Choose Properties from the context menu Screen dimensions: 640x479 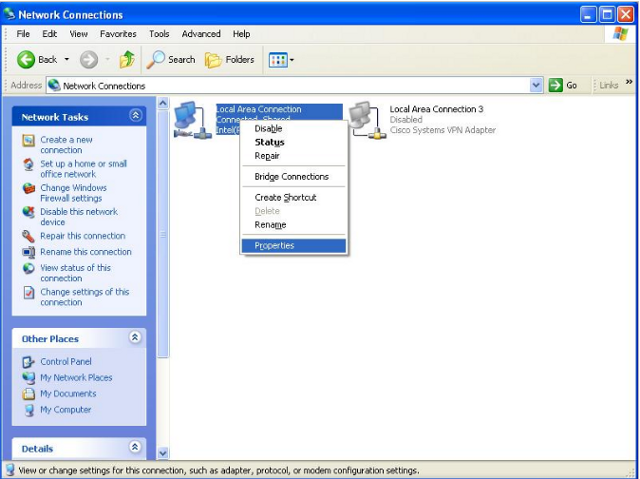point(274,246)
